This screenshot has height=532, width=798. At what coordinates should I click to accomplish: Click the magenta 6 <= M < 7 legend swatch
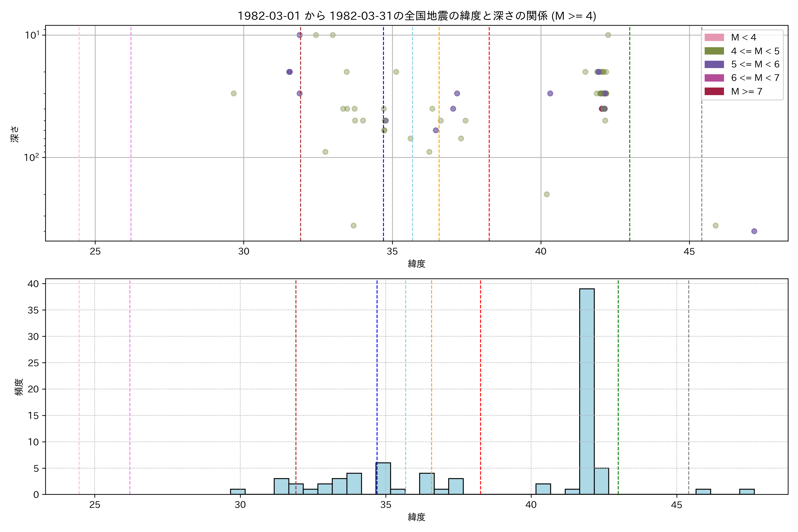[x=714, y=78]
